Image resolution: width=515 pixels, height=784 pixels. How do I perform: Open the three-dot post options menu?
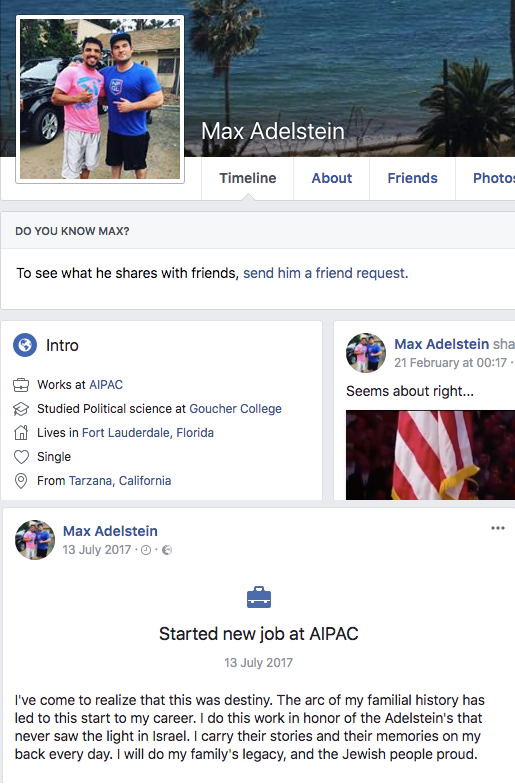(x=498, y=528)
